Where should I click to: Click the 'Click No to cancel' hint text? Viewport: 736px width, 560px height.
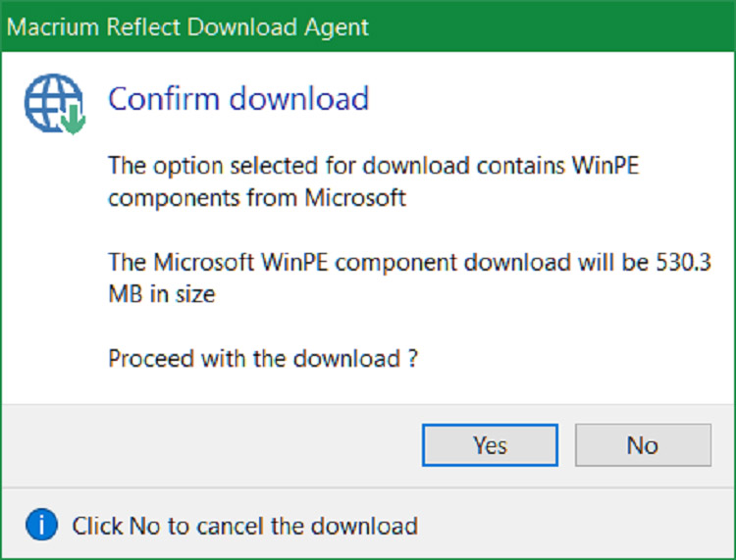tap(244, 526)
